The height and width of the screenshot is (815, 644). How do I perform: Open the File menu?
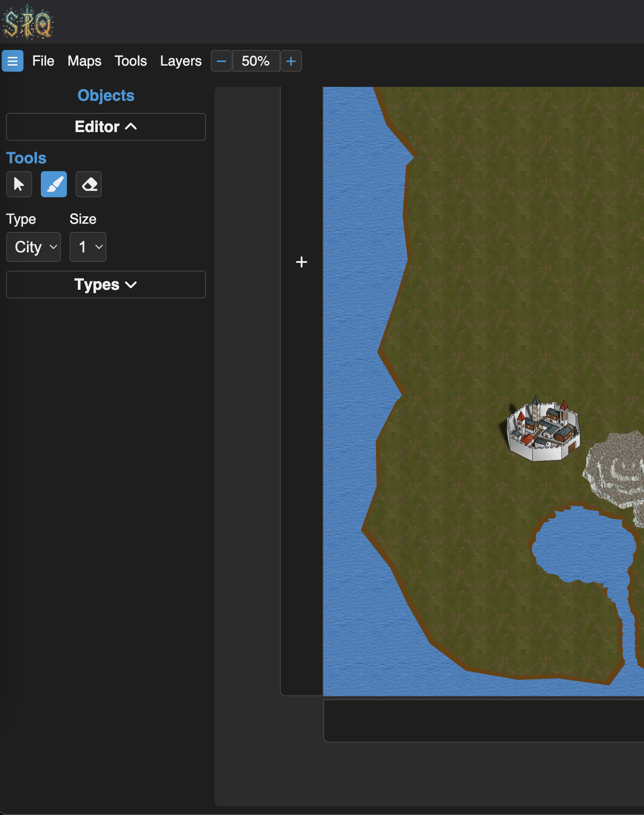pos(43,61)
